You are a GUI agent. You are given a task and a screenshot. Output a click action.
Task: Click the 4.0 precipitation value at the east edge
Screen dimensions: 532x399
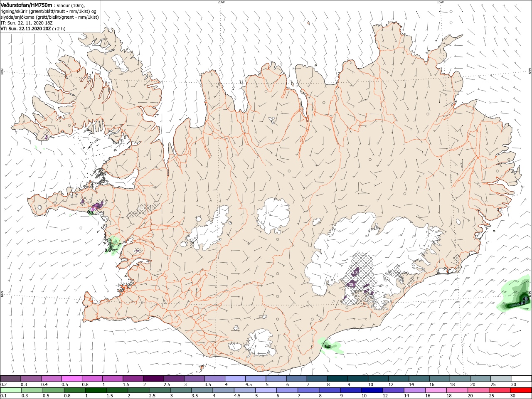525,299
